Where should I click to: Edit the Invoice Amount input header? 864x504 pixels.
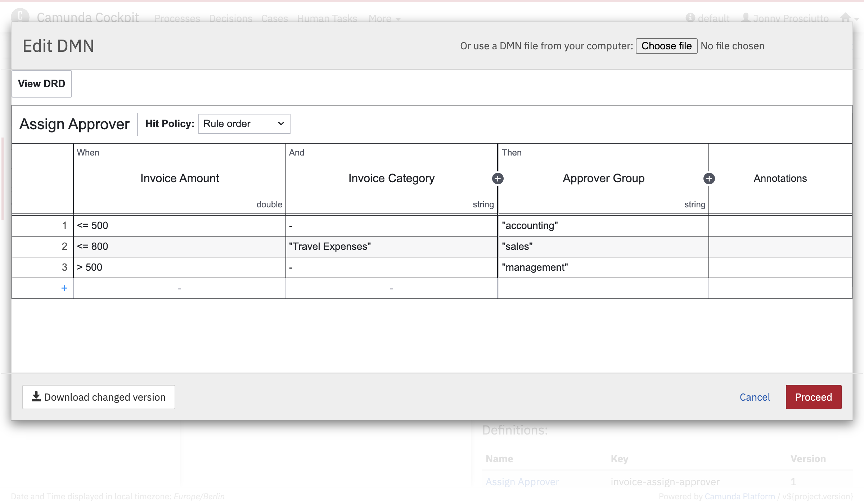coord(180,179)
